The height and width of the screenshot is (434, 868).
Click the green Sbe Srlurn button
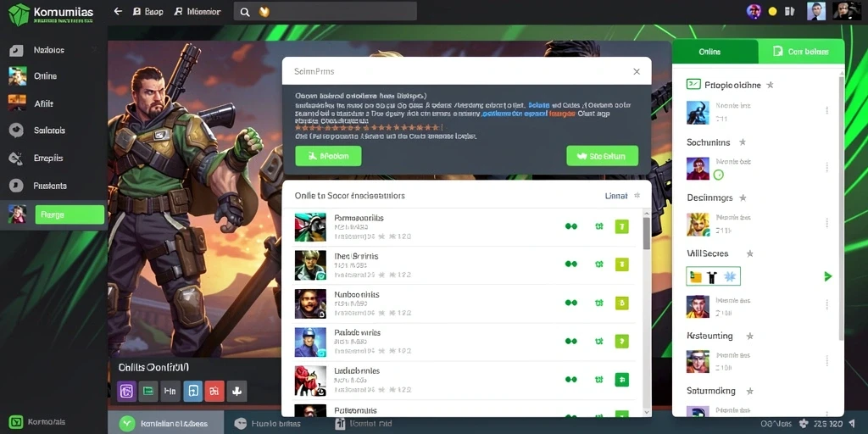(603, 156)
